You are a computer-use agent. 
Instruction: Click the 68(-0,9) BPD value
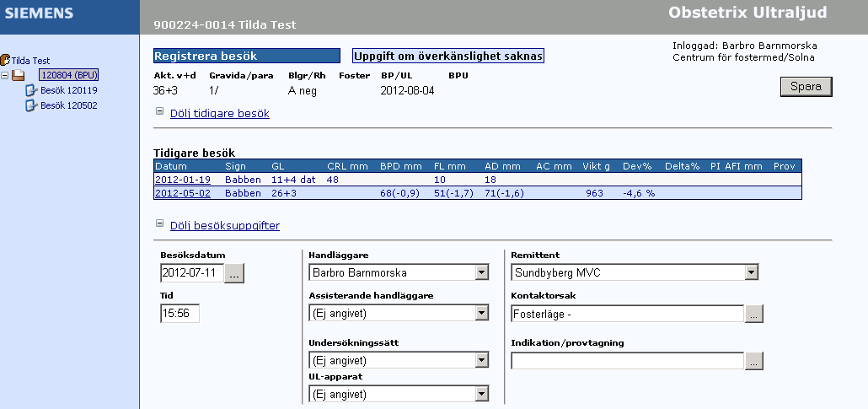pyautogui.click(x=400, y=193)
